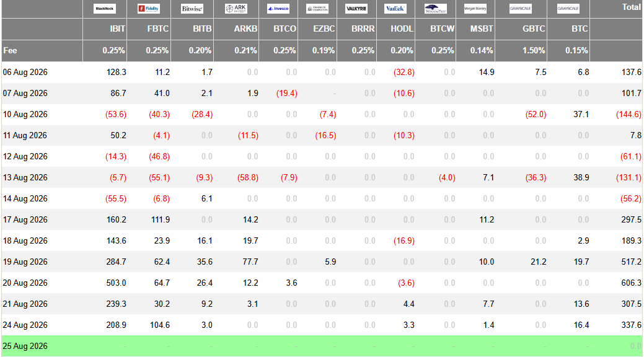Click the Bitwise logo icon
644x357 pixels.
coord(192,9)
